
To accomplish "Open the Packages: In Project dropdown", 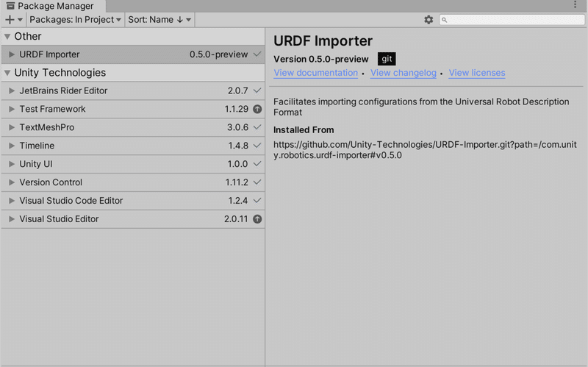I will pyautogui.click(x=75, y=20).
